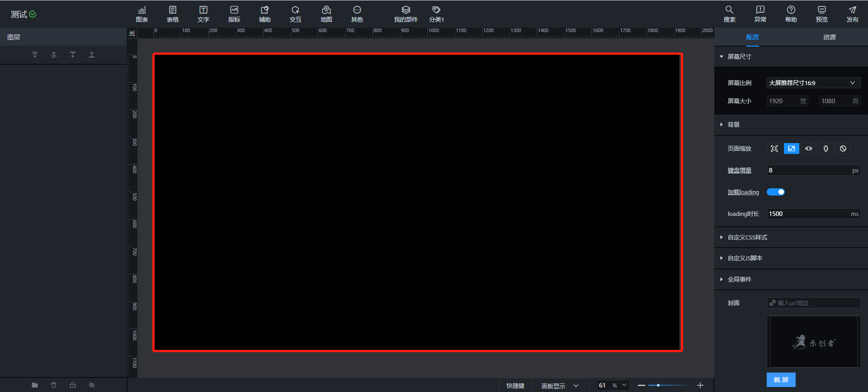Open 我的部件 my components

coord(406,14)
